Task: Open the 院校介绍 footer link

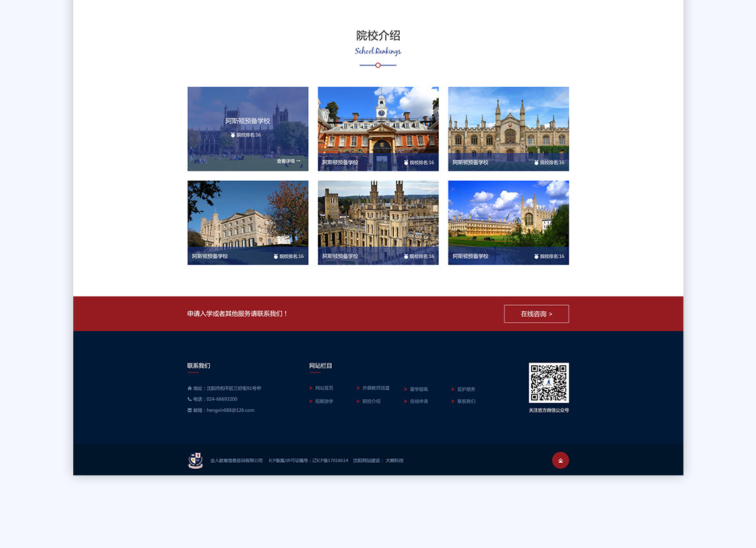Action: pyautogui.click(x=371, y=401)
